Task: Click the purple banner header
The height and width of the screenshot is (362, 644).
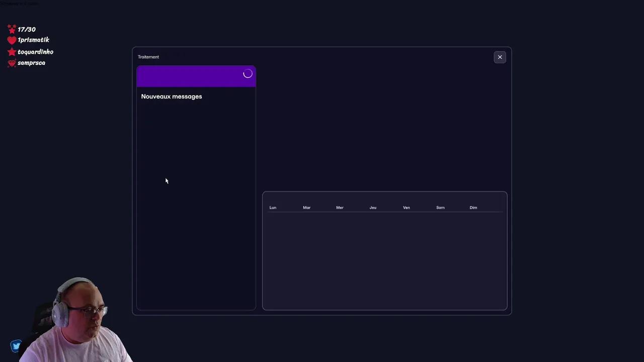Action: click(x=196, y=76)
